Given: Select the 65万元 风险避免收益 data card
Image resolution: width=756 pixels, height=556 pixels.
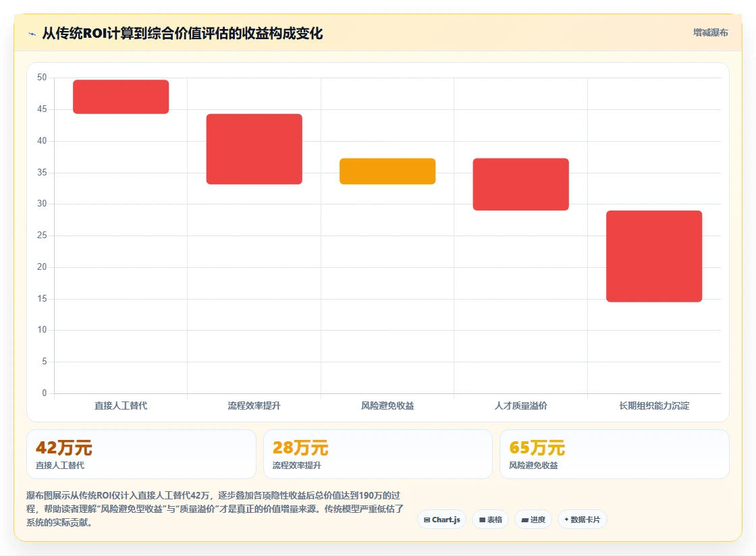Looking at the screenshot, I should click(614, 454).
